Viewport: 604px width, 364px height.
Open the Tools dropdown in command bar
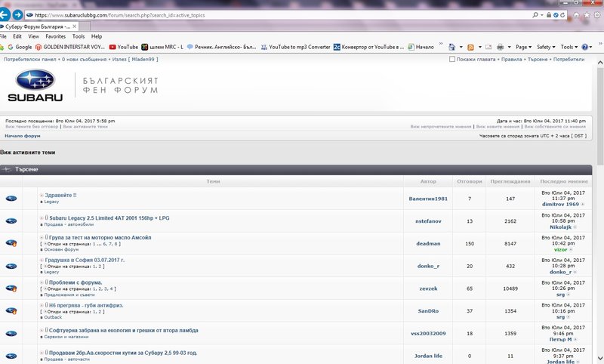[x=569, y=47]
